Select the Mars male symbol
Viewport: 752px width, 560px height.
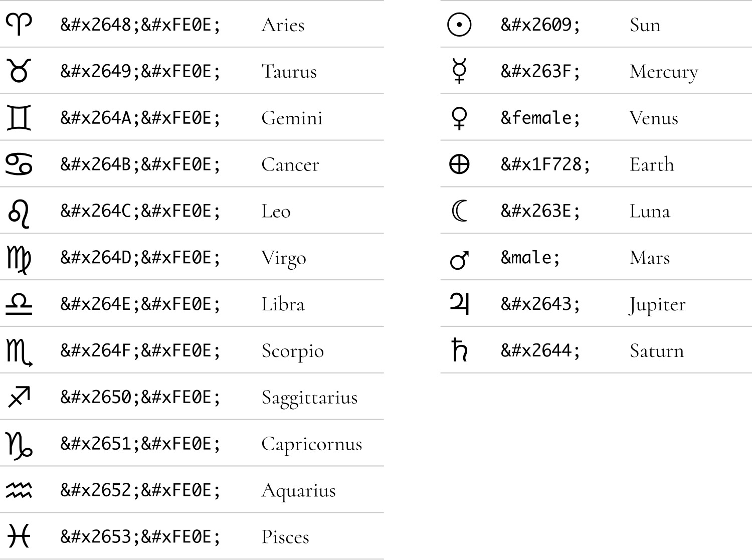[x=459, y=260]
